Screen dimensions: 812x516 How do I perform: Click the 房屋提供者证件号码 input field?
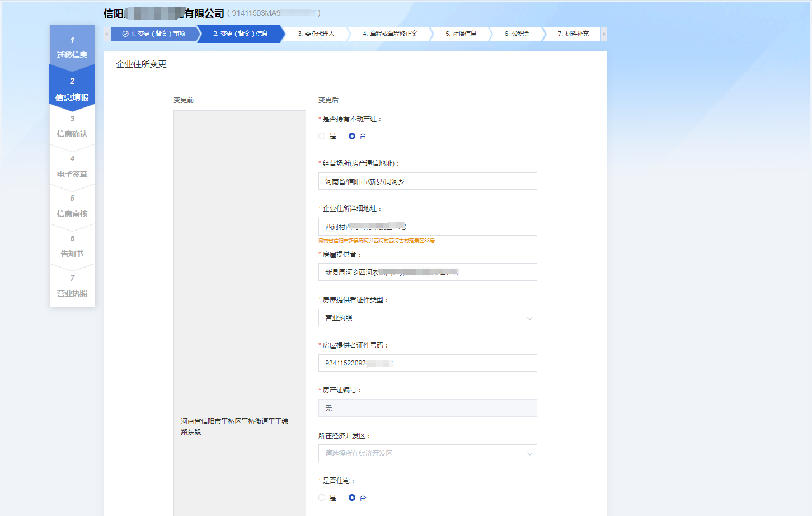428,363
